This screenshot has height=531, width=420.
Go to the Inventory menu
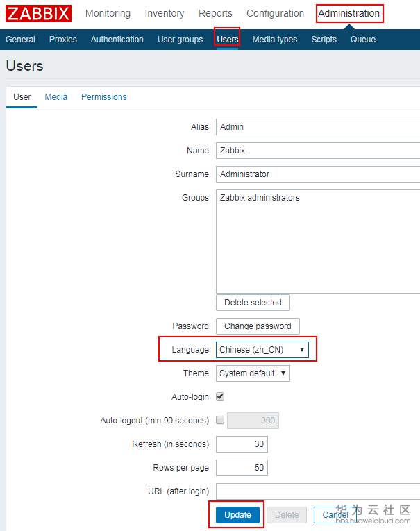click(165, 13)
